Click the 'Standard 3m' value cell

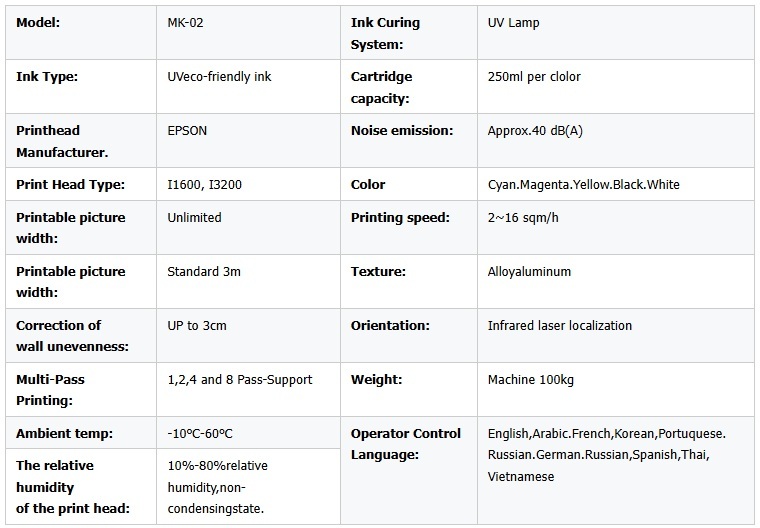[204, 271]
